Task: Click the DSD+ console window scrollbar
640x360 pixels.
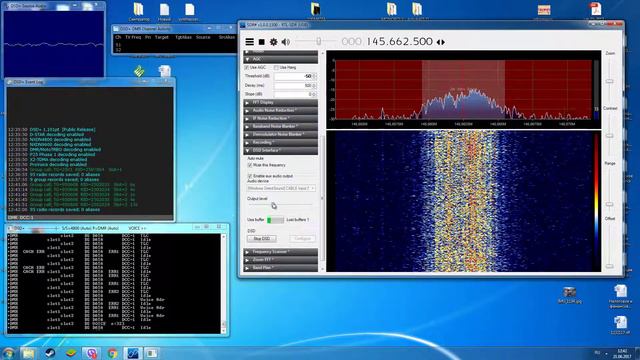Action: (223, 283)
